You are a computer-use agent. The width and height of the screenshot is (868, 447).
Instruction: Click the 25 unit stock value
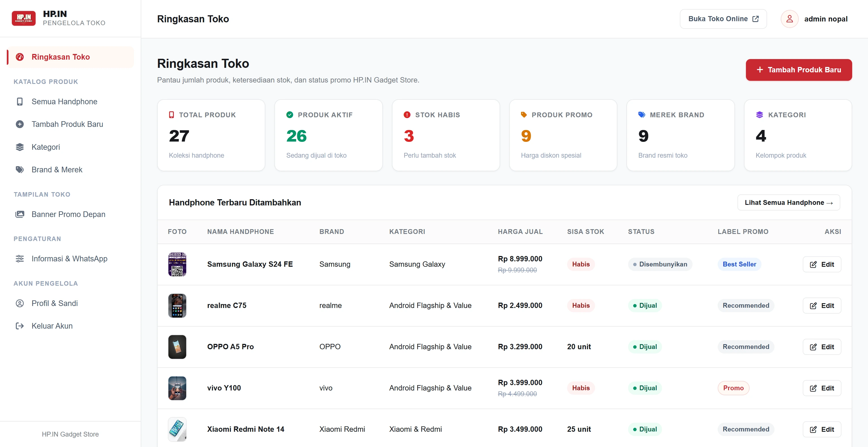[x=579, y=429]
